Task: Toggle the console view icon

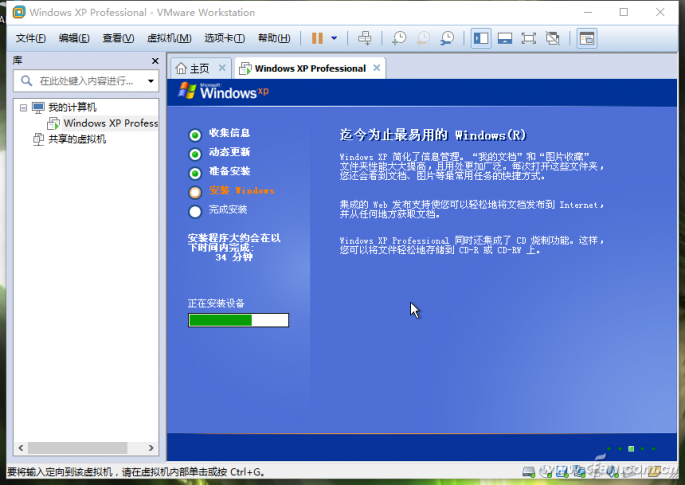Action: point(587,38)
